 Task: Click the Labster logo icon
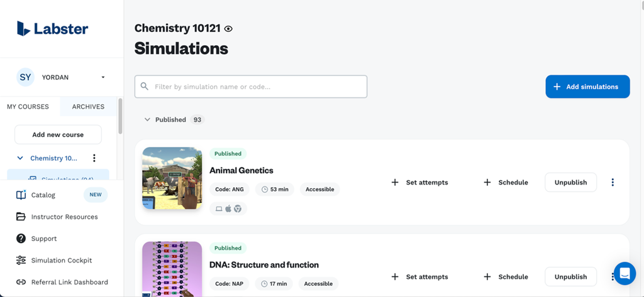[24, 28]
